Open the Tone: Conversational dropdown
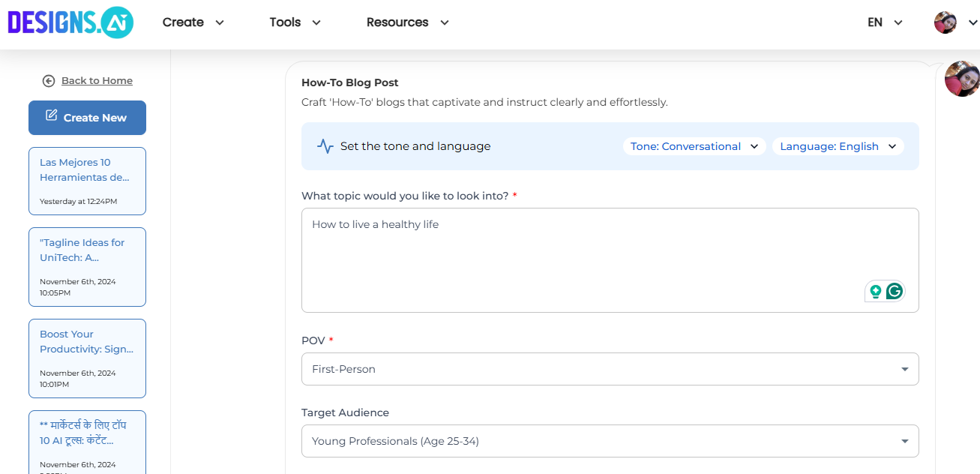This screenshot has width=980, height=474. coord(694,146)
